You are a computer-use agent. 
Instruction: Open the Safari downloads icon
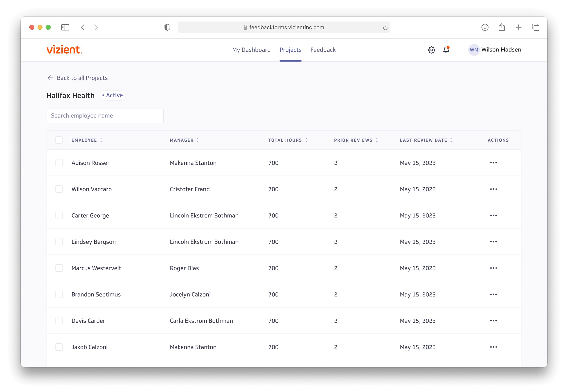point(485,27)
